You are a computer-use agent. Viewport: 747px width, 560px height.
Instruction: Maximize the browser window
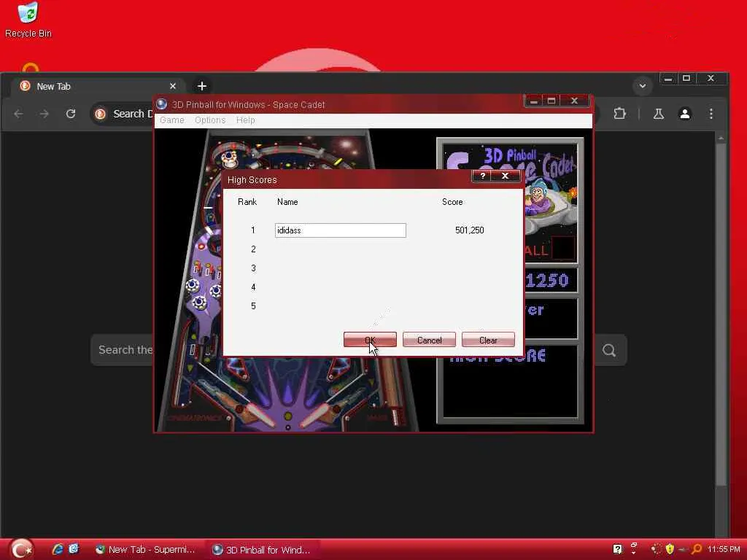point(686,79)
